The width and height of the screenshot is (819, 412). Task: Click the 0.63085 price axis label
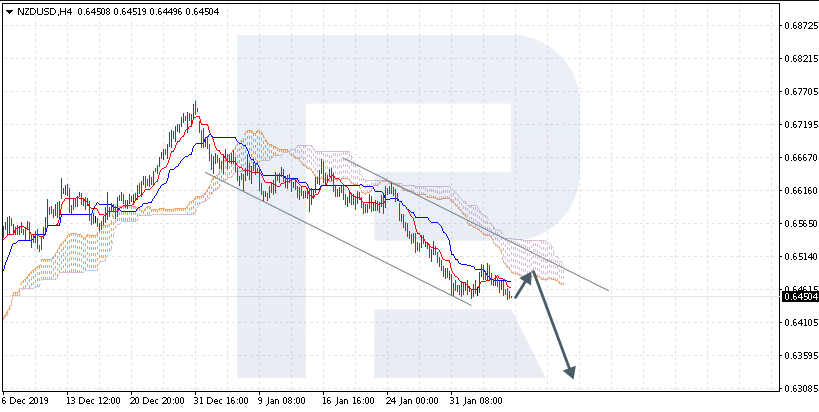(797, 388)
